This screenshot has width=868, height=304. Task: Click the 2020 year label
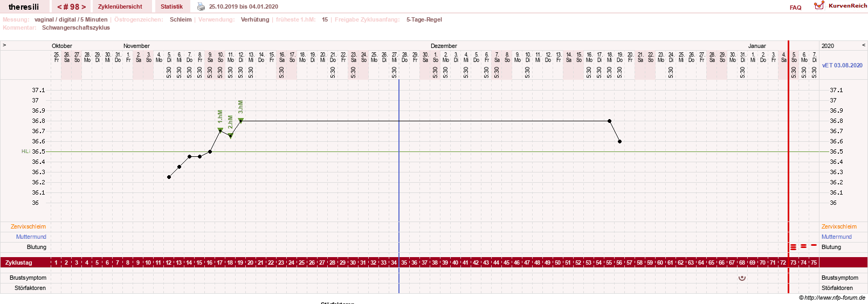tap(828, 46)
